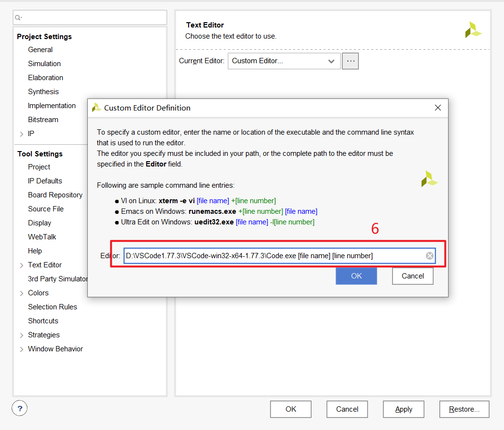The height and width of the screenshot is (430, 504).
Task: Click Cancel in the Settings window
Action: (x=347, y=409)
